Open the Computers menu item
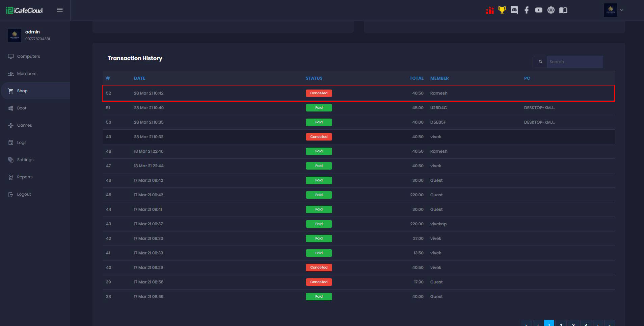Viewport: 644px width, 326px height. tap(28, 56)
